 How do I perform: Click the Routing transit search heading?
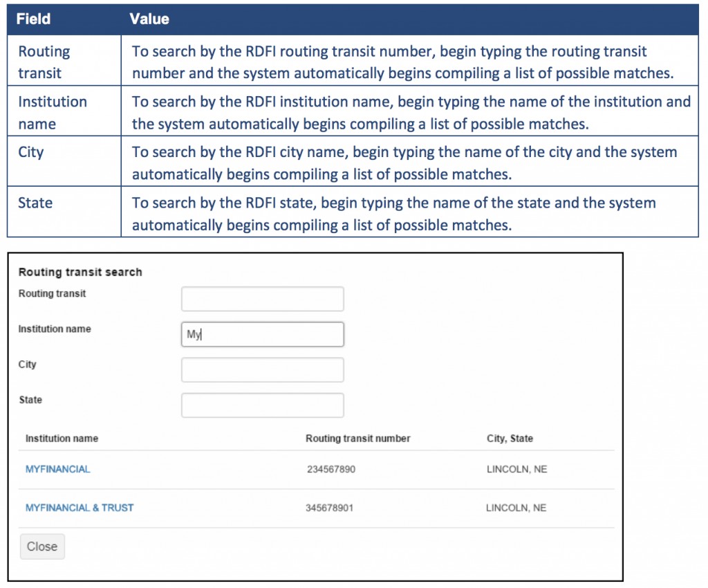pos(80,272)
